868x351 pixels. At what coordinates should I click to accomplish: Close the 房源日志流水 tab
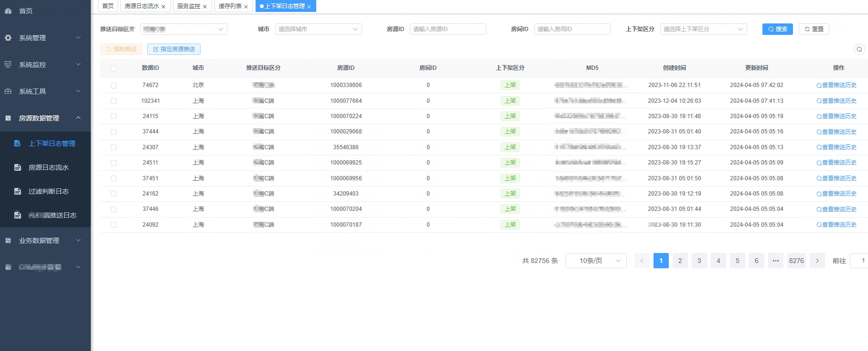pyautogui.click(x=163, y=7)
